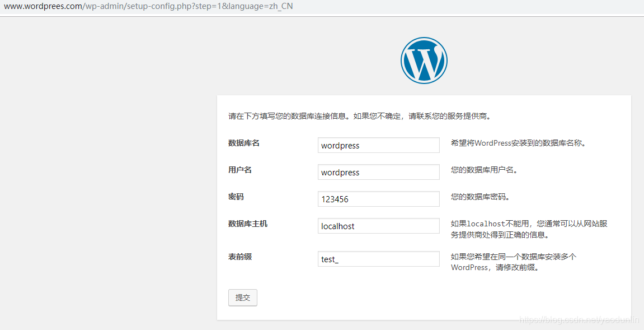Image resolution: width=644 pixels, height=330 pixels.
Task: Click the 请在下方填写您的数据库连接信息 intro text
Action: [x=360, y=116]
